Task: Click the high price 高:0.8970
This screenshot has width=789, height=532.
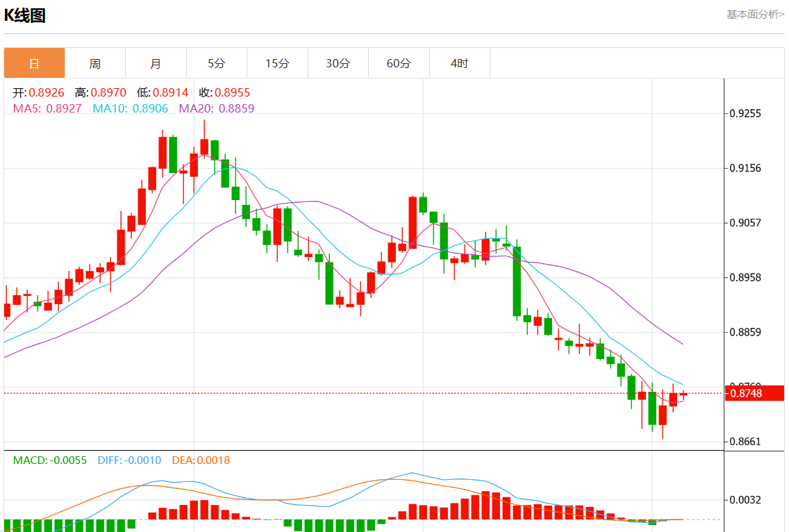Action: tap(101, 92)
